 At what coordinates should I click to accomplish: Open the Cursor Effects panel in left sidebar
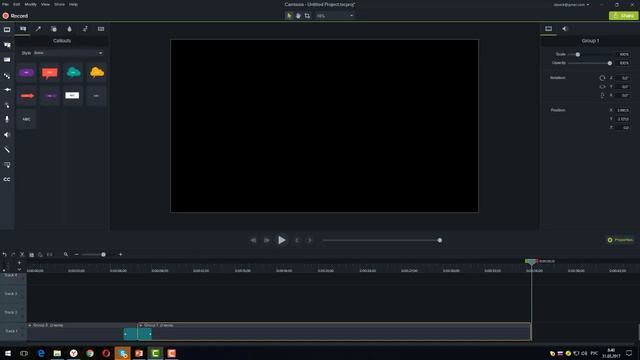point(7,105)
